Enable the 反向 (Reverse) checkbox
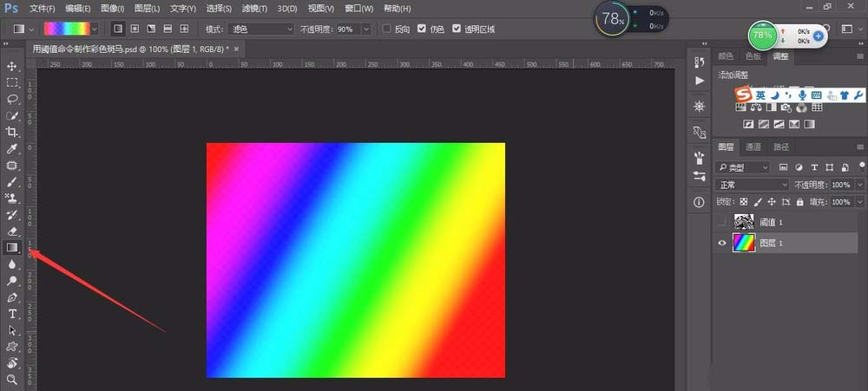Image resolution: width=868 pixels, height=391 pixels. (387, 29)
